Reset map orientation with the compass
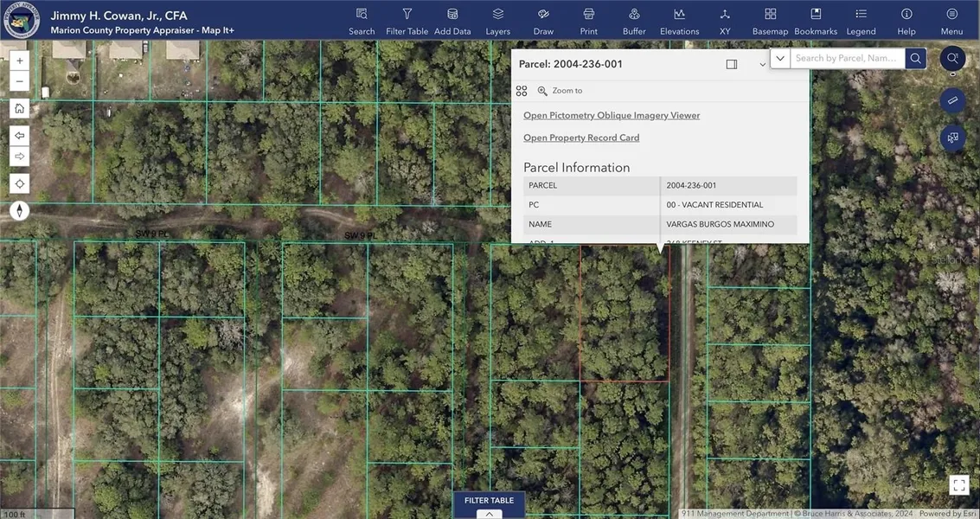The height and width of the screenshot is (519, 980). point(19,211)
